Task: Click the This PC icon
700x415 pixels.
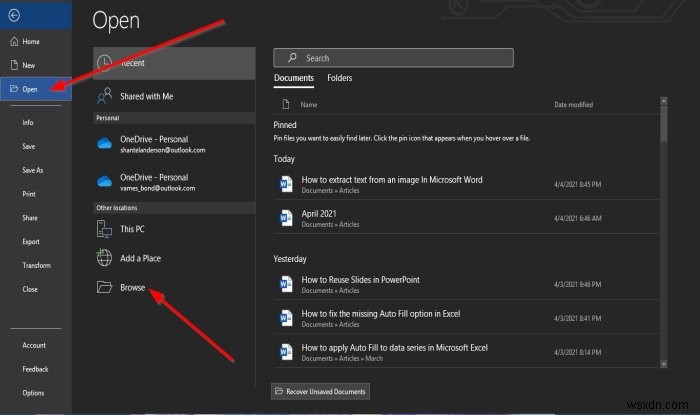Action: tap(104, 229)
